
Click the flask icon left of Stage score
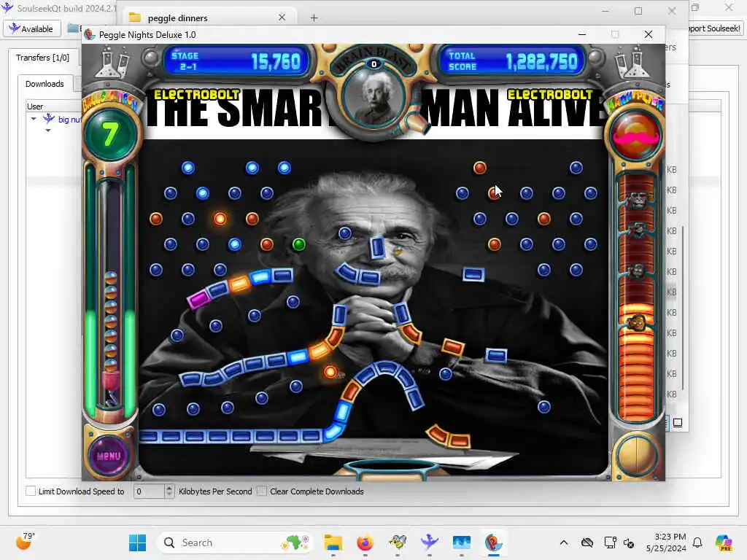click(x=112, y=63)
